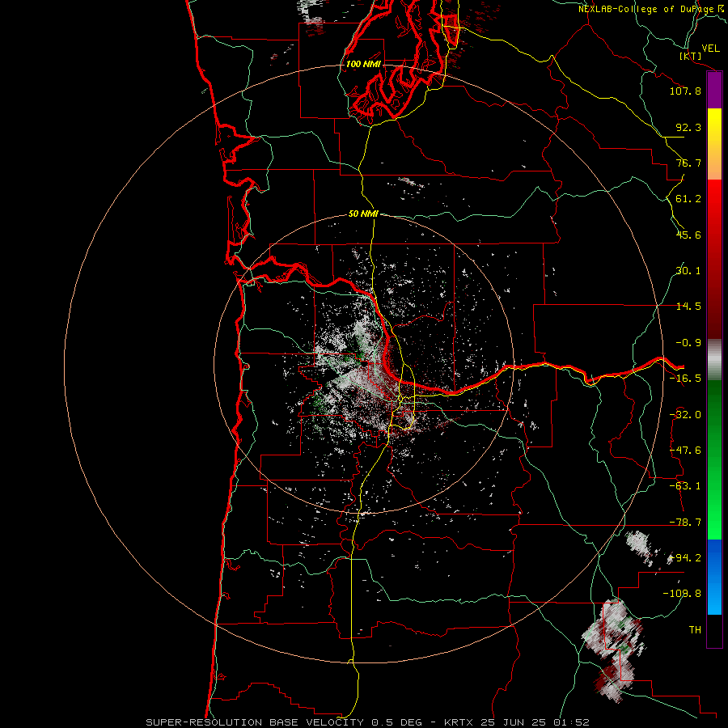Select the -94.2 scale value
728x728 pixels.
click(685, 558)
